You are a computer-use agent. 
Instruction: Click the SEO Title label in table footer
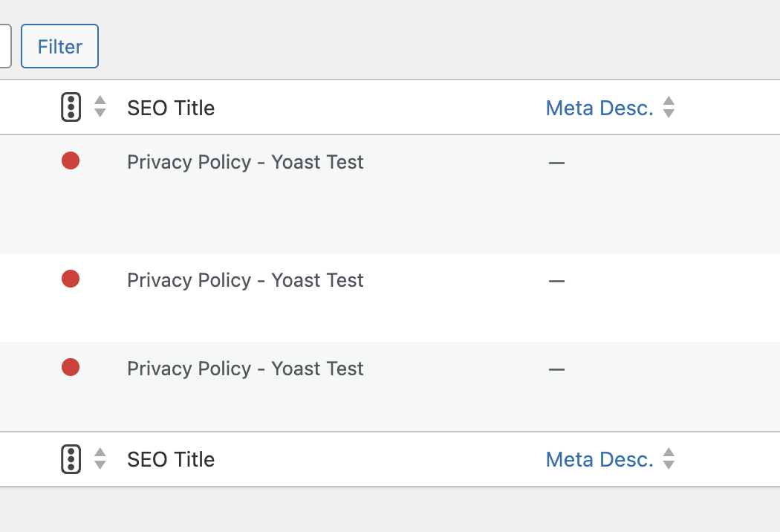pyautogui.click(x=171, y=459)
